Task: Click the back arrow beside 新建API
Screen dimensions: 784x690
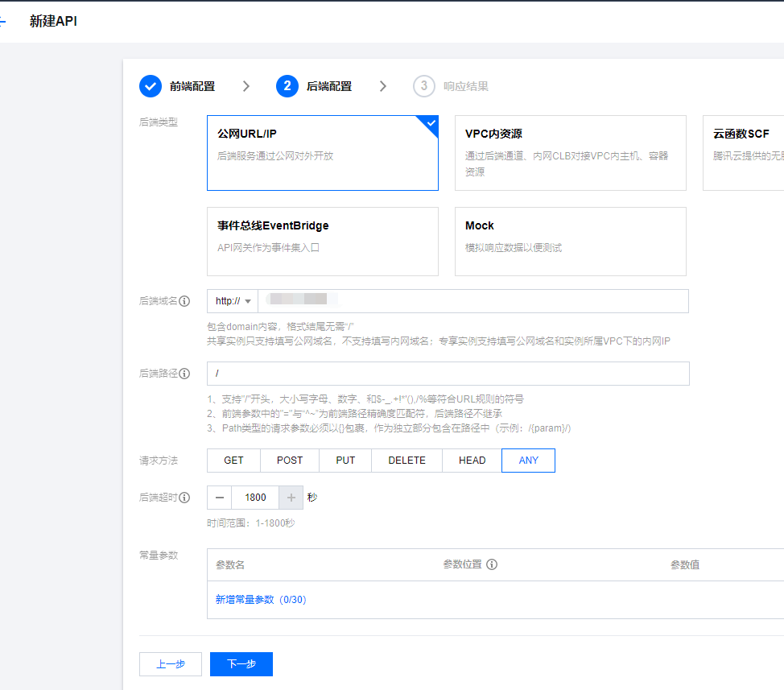Action: tap(2, 22)
